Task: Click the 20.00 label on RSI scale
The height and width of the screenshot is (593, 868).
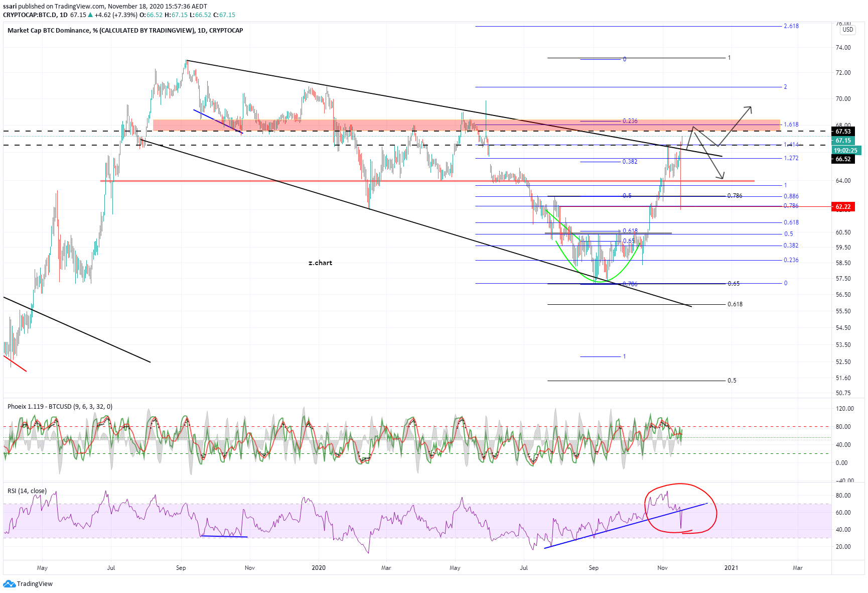Action: (843, 547)
